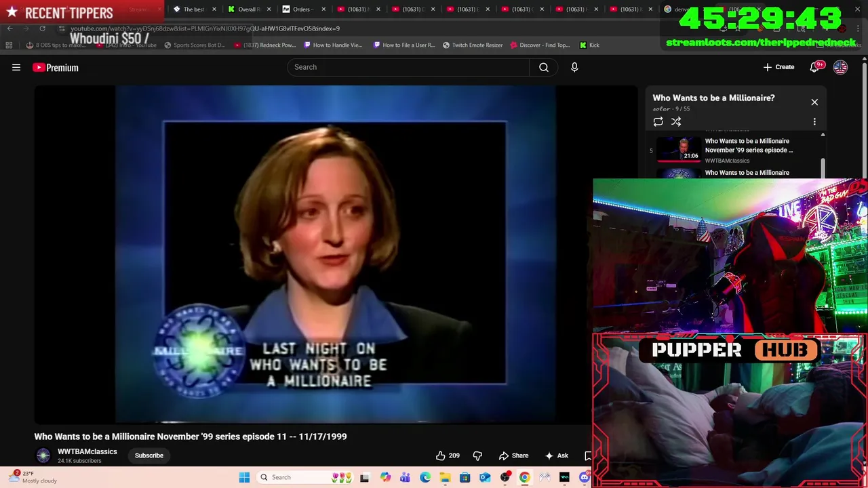The width and height of the screenshot is (868, 488).
Task: Click the search magnifier button
Action: [x=544, y=67]
